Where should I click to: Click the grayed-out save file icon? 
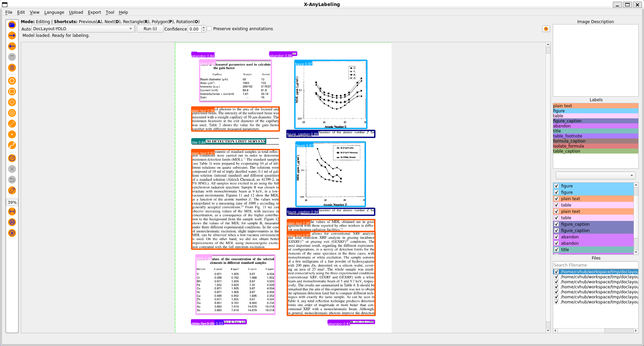point(12,57)
